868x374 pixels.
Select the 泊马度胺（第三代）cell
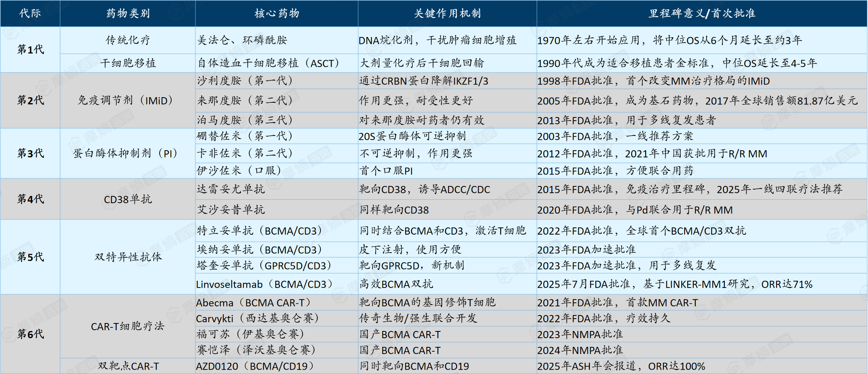277,120
